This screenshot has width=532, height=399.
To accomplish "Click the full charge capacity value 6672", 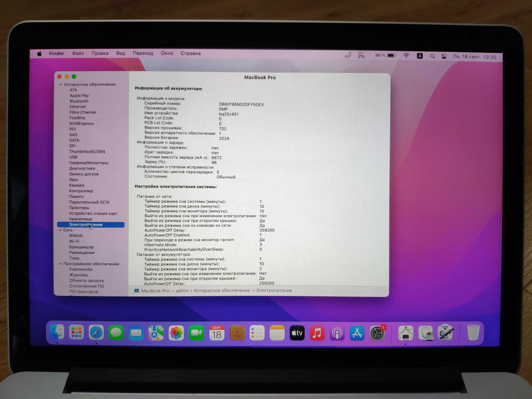I will (217, 158).
